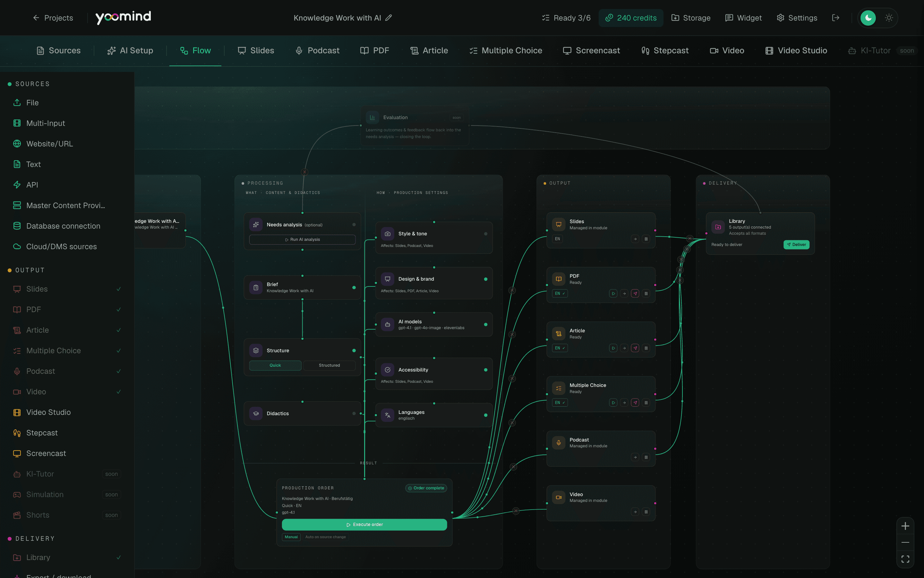Switch to dark mode with the moon toggle
The height and width of the screenshot is (578, 924).
pyautogui.click(x=868, y=18)
